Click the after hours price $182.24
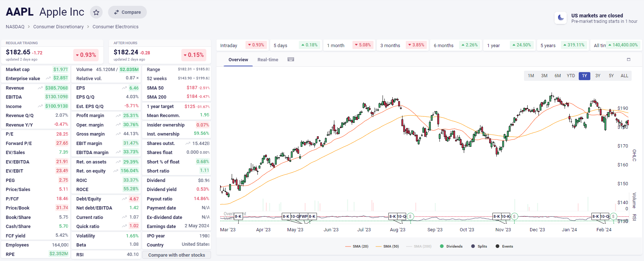 pyautogui.click(x=126, y=52)
